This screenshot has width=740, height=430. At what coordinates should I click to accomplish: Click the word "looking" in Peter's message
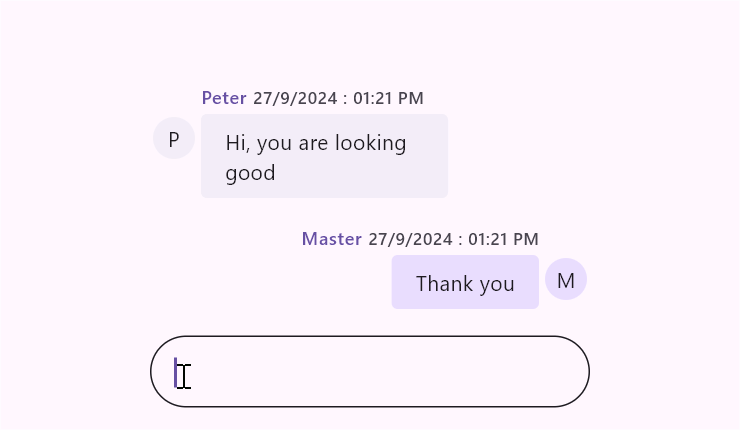pyautogui.click(x=371, y=143)
